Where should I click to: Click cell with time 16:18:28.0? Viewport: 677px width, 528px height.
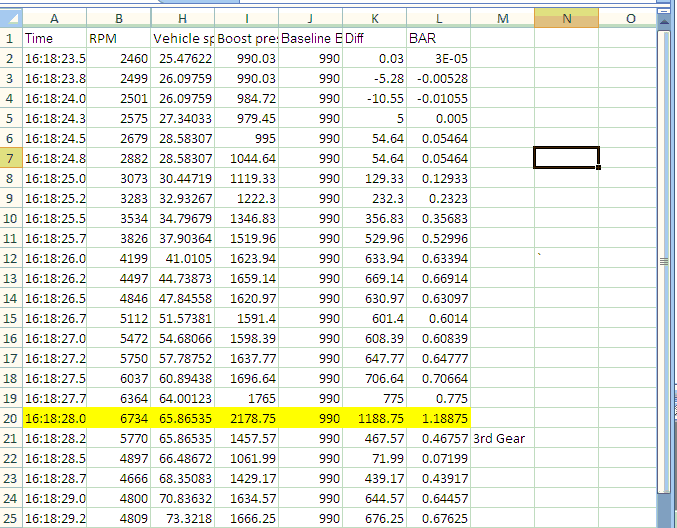[54, 418]
